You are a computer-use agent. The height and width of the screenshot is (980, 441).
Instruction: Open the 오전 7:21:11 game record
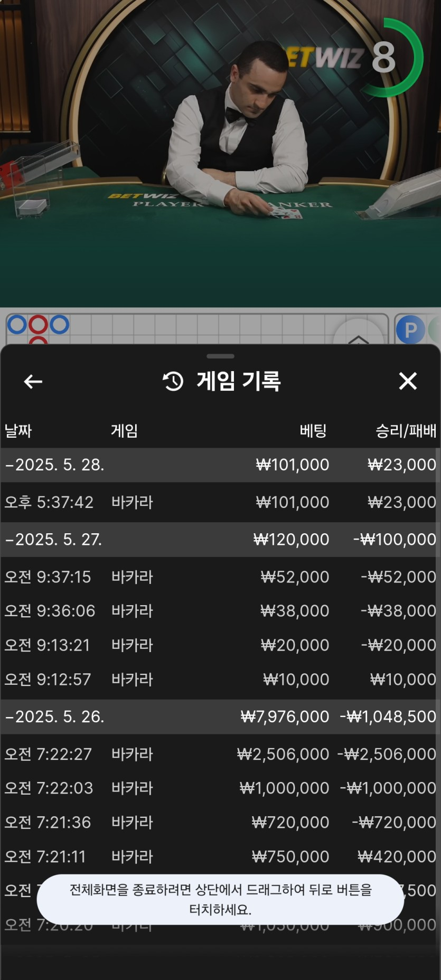tap(220, 857)
